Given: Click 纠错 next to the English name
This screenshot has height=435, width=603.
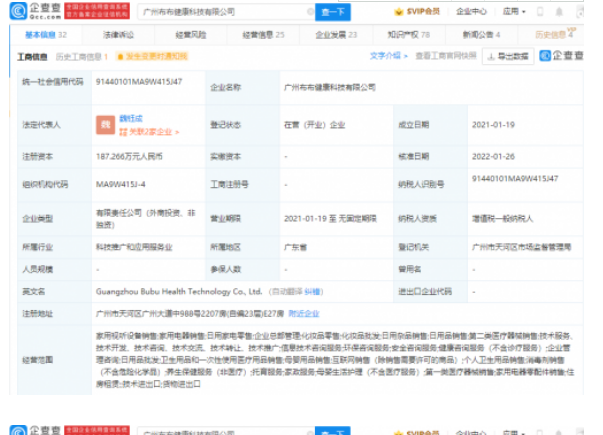Looking at the screenshot, I should click(x=312, y=292).
